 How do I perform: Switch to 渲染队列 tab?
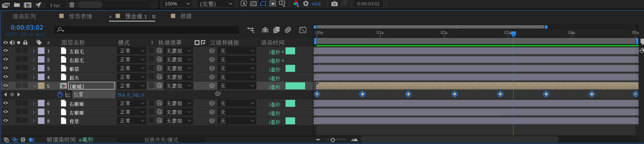tap(24, 16)
